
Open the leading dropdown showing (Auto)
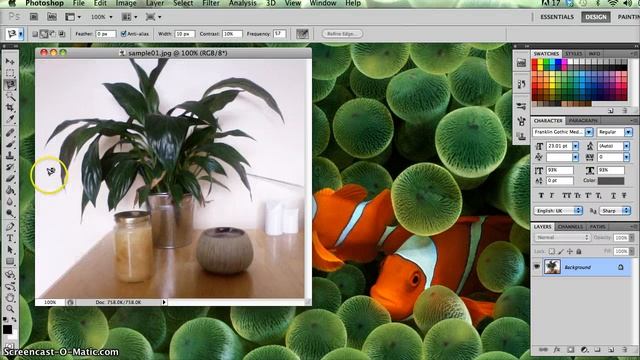pos(626,146)
